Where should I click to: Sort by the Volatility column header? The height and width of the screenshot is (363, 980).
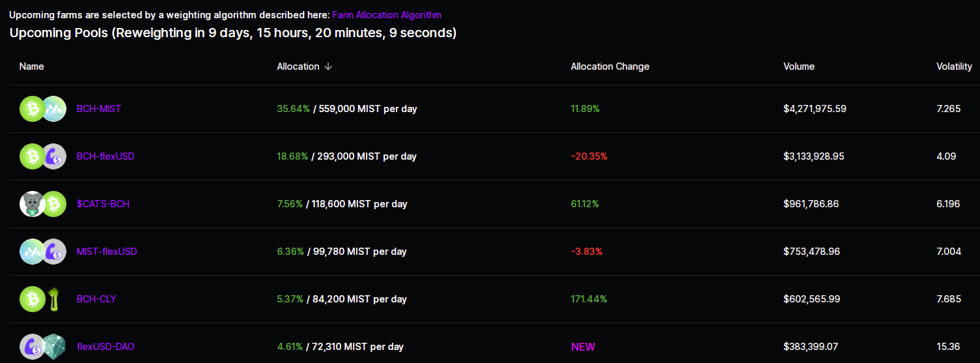(954, 66)
